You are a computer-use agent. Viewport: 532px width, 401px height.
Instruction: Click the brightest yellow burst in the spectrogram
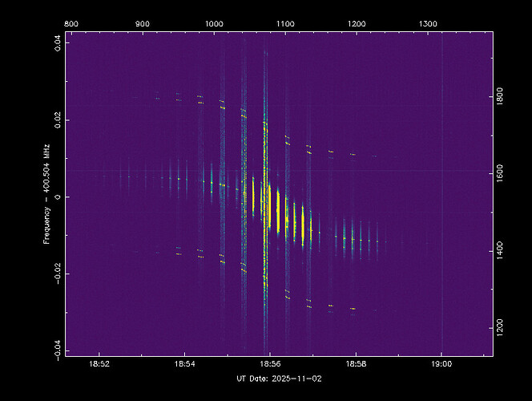coord(265,200)
